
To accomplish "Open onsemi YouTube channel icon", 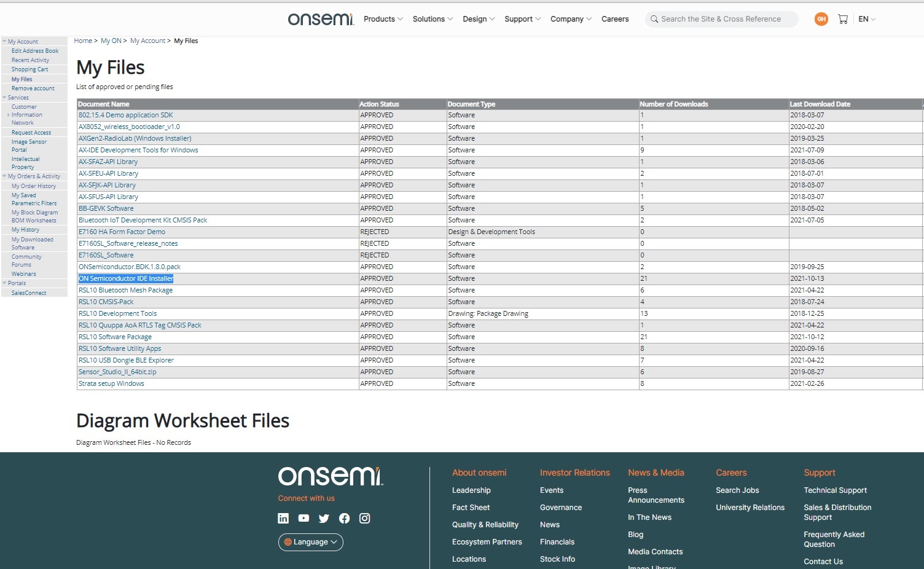I will click(x=303, y=518).
